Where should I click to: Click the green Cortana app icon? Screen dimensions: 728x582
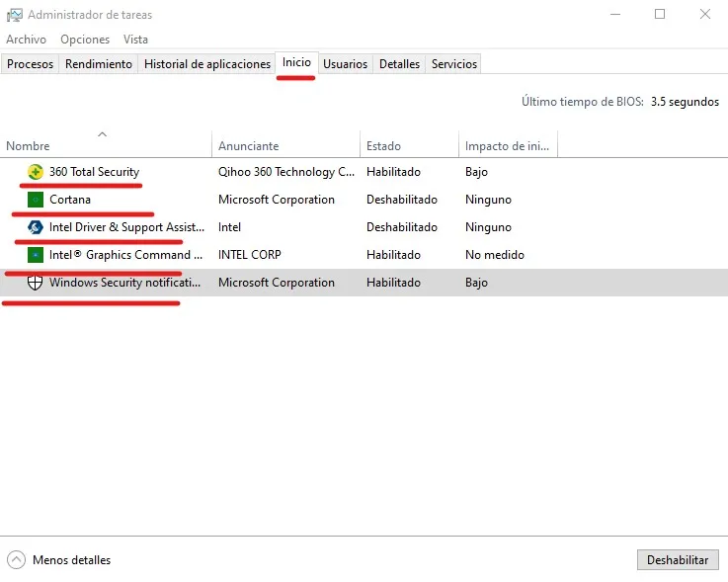tap(36, 200)
